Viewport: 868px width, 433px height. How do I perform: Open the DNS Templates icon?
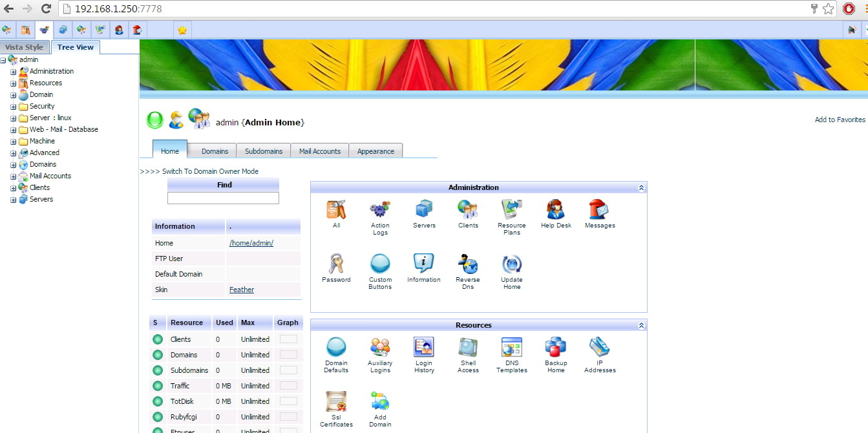[x=512, y=347]
